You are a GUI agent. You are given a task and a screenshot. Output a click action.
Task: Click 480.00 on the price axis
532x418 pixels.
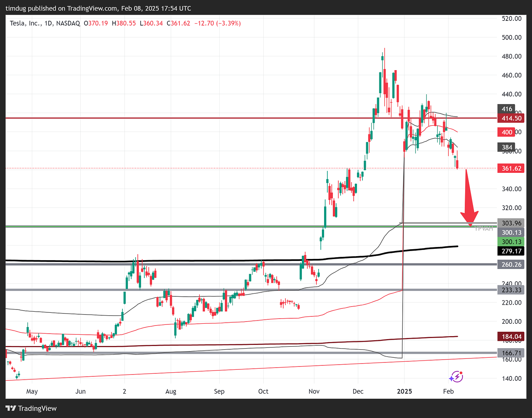512,56
